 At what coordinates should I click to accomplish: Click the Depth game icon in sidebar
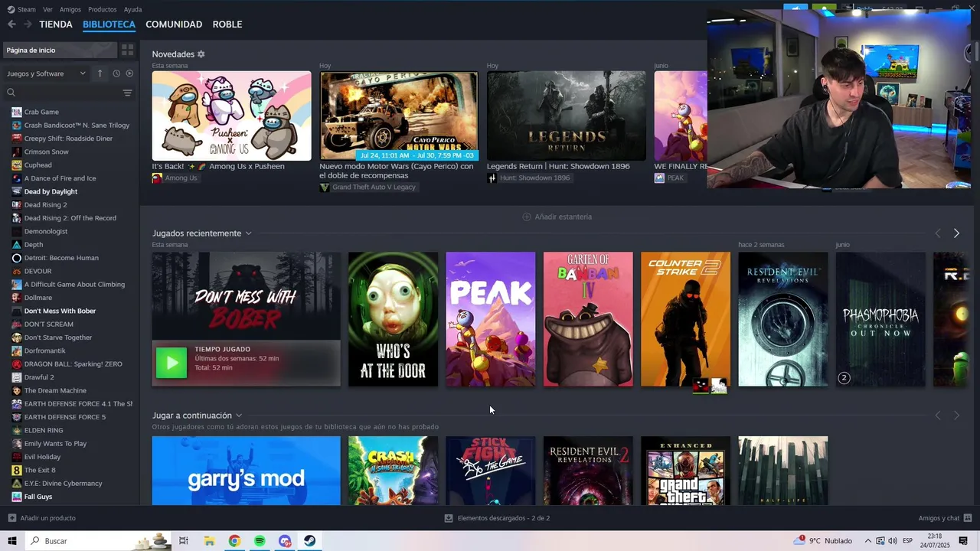point(17,244)
